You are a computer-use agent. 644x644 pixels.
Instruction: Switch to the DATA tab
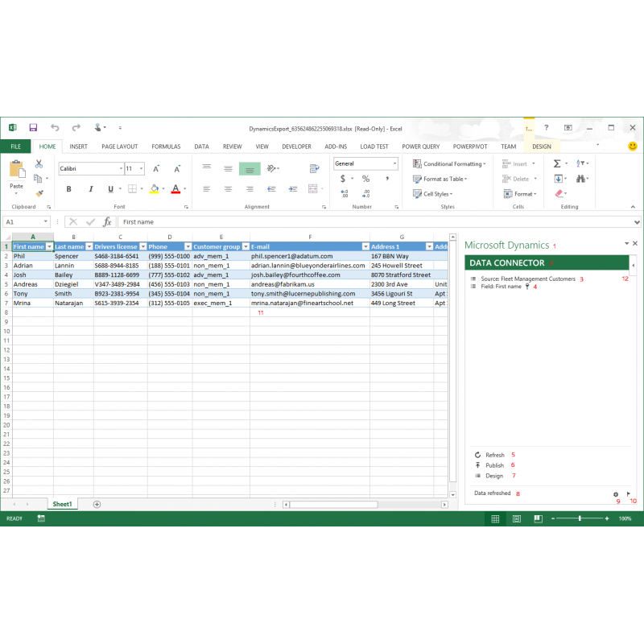click(x=202, y=147)
